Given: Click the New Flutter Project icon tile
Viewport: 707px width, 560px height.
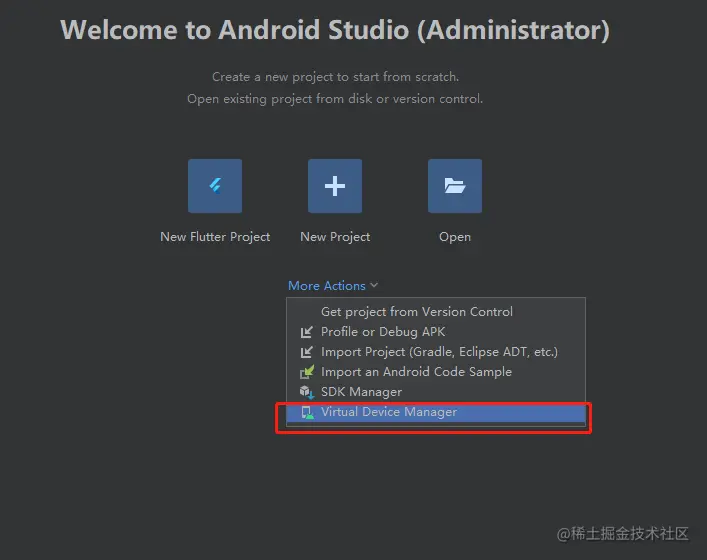Looking at the screenshot, I should point(215,186).
